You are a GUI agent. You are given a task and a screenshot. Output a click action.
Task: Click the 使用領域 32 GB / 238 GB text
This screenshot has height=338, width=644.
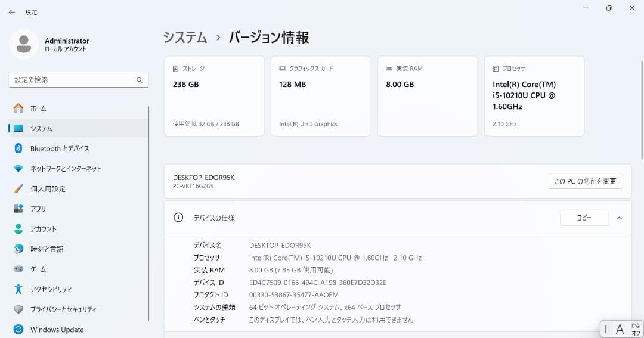tap(206, 124)
